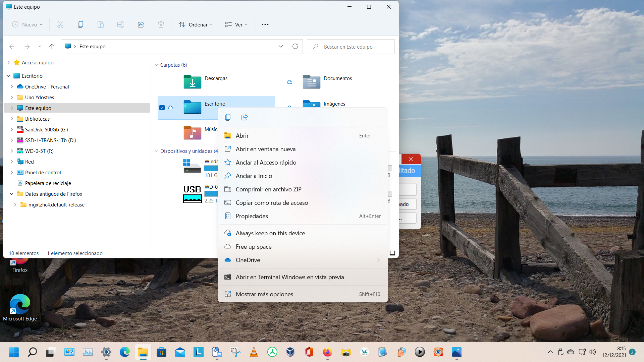Open three-dot more options menu
Screen dimensions: 644x362
[x=265, y=24]
